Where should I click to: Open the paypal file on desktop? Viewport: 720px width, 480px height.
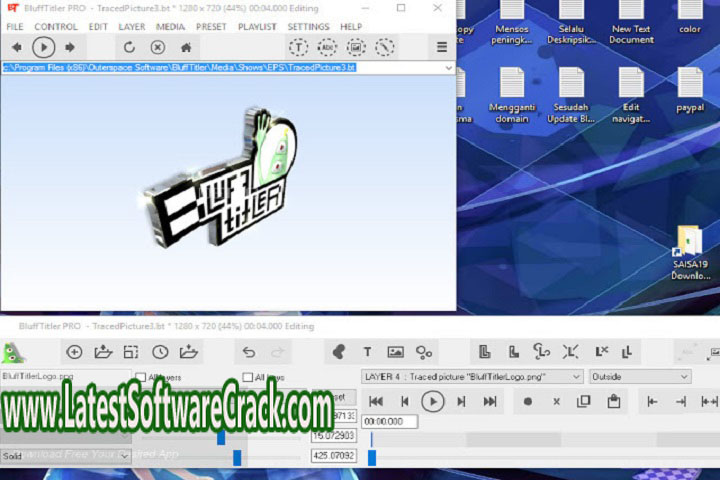pos(690,89)
